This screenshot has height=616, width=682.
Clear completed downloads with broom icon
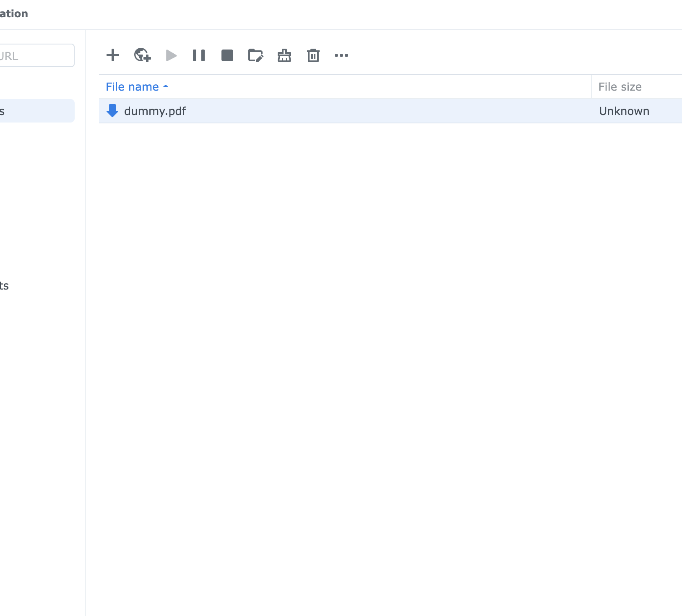pyautogui.click(x=284, y=55)
